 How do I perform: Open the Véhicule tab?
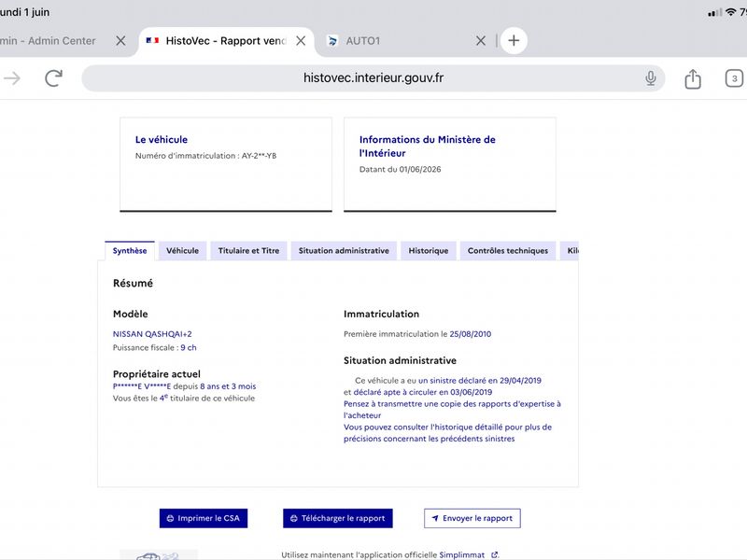point(182,250)
